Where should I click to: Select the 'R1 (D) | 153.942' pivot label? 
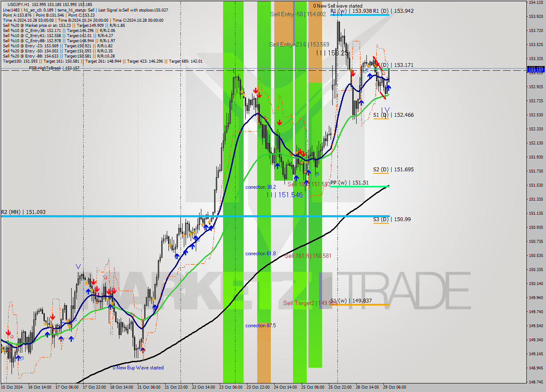[x=394, y=11]
